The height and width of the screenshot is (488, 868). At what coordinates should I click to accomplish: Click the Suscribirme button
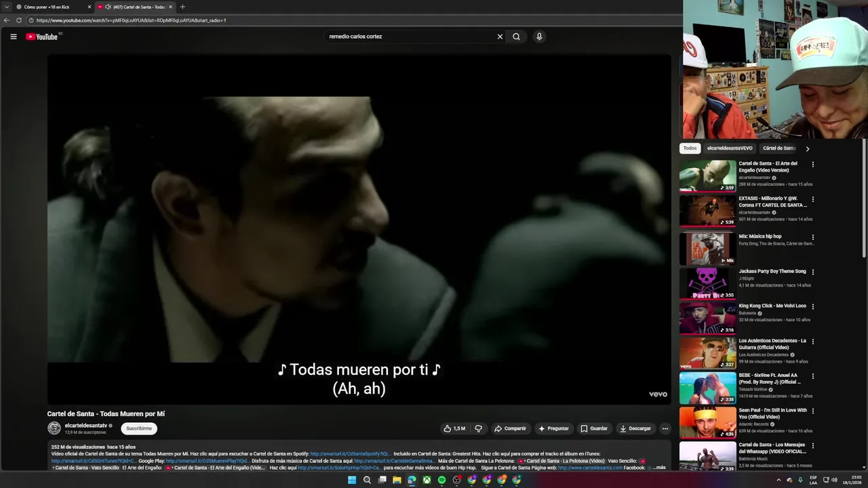139,428
